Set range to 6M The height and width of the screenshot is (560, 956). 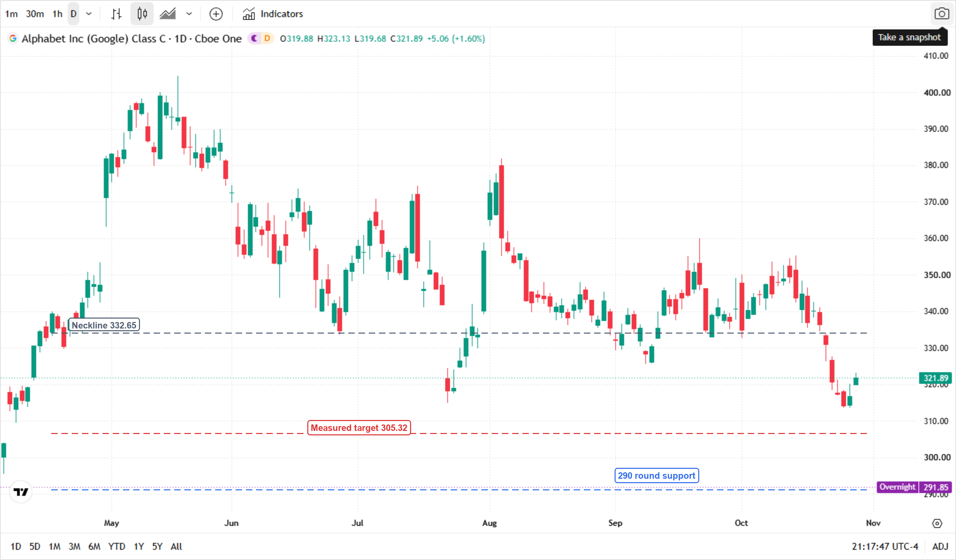(95, 547)
